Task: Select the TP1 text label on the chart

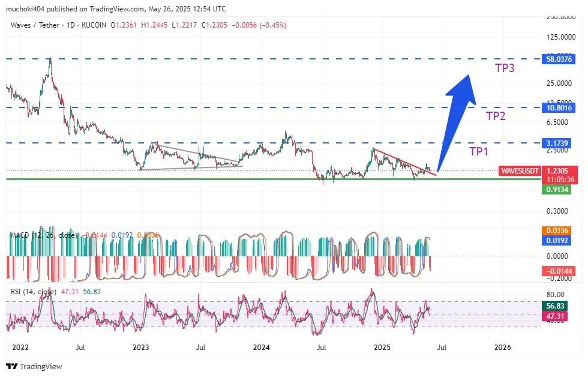Action: [478, 151]
